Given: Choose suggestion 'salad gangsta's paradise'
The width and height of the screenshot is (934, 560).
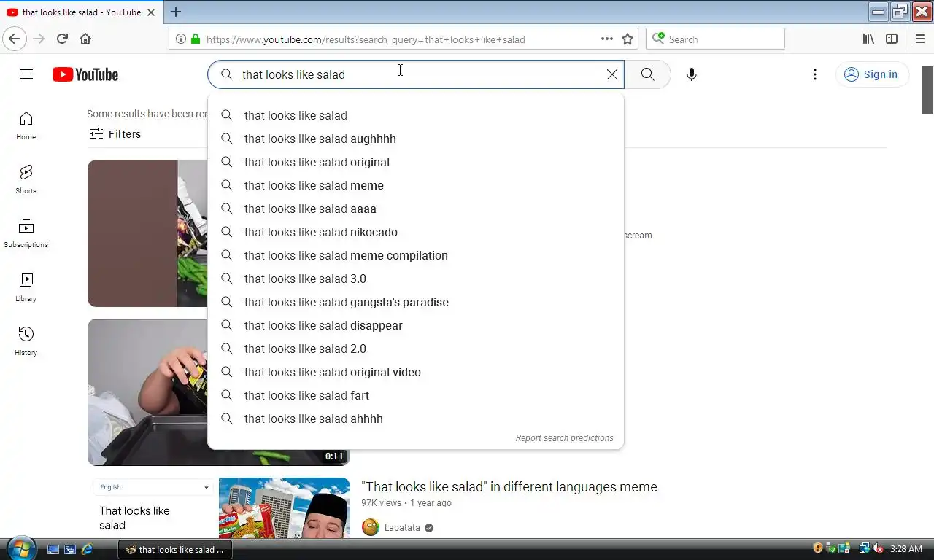Looking at the screenshot, I should coord(416,302).
